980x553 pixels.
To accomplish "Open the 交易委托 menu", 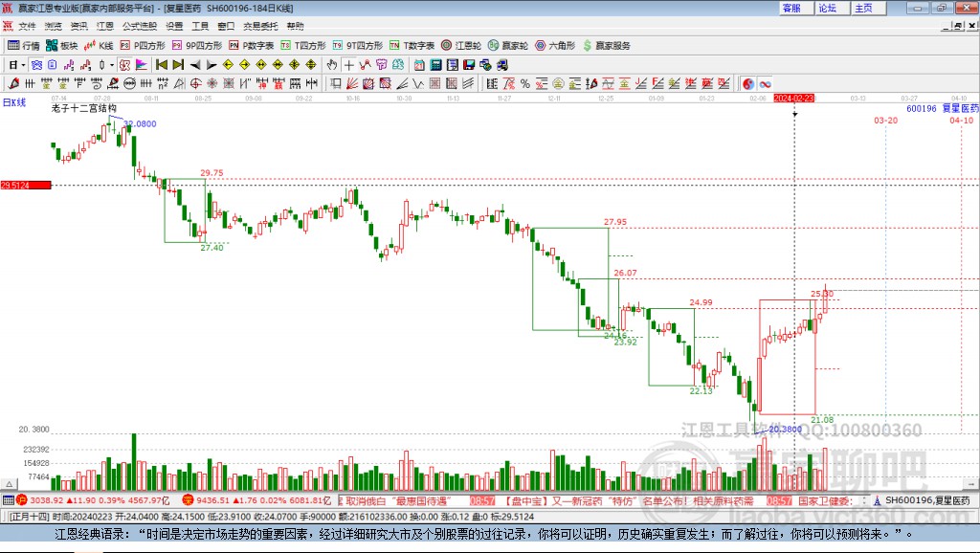I will 260,26.
